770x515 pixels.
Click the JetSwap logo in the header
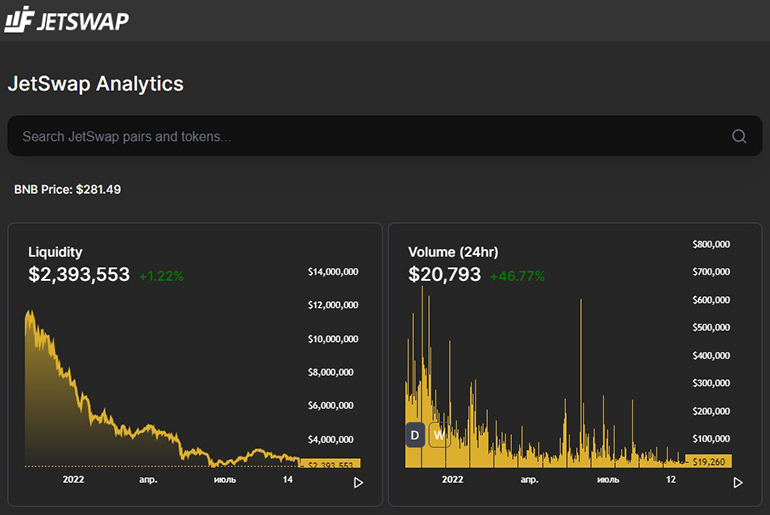[67, 20]
